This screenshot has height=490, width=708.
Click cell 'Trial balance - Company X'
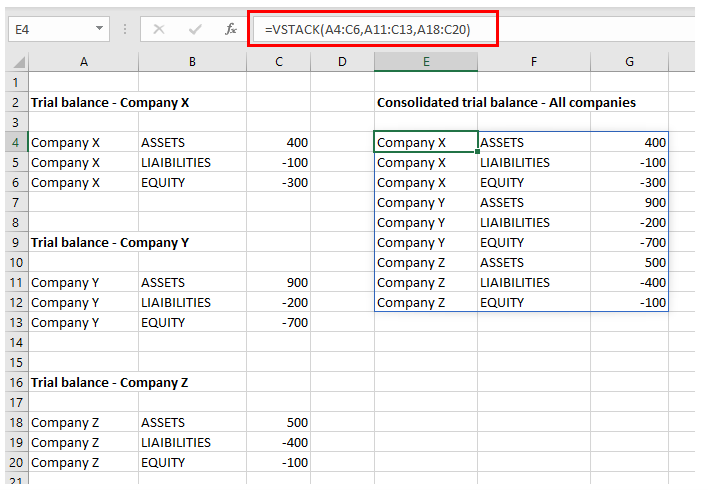point(110,103)
